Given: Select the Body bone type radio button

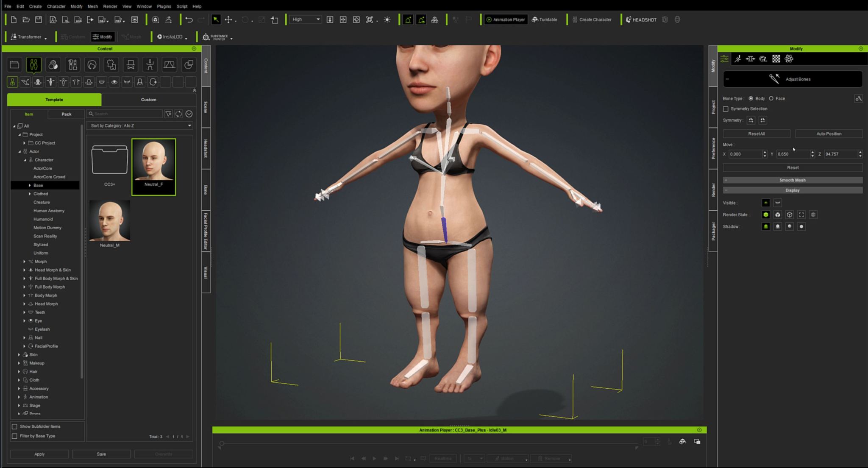Looking at the screenshot, I should pyautogui.click(x=751, y=99).
